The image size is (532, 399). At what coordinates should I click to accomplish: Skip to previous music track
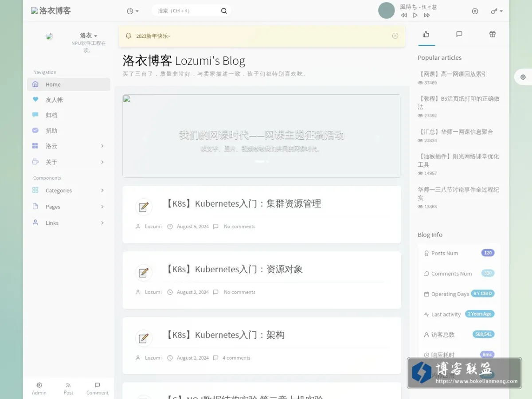[x=404, y=15]
